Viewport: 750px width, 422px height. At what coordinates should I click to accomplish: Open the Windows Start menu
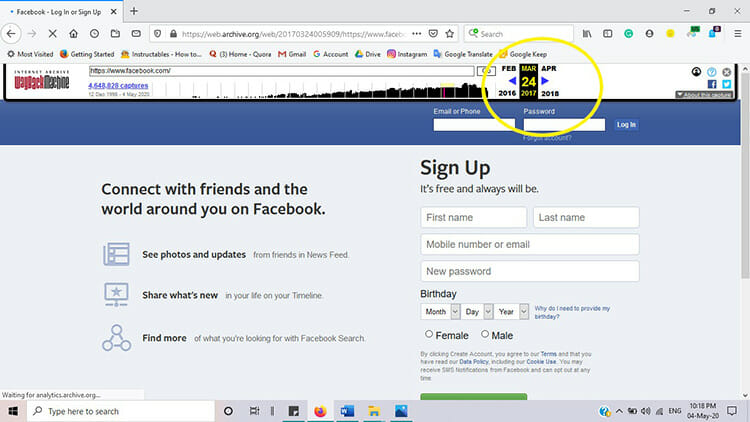[13, 411]
